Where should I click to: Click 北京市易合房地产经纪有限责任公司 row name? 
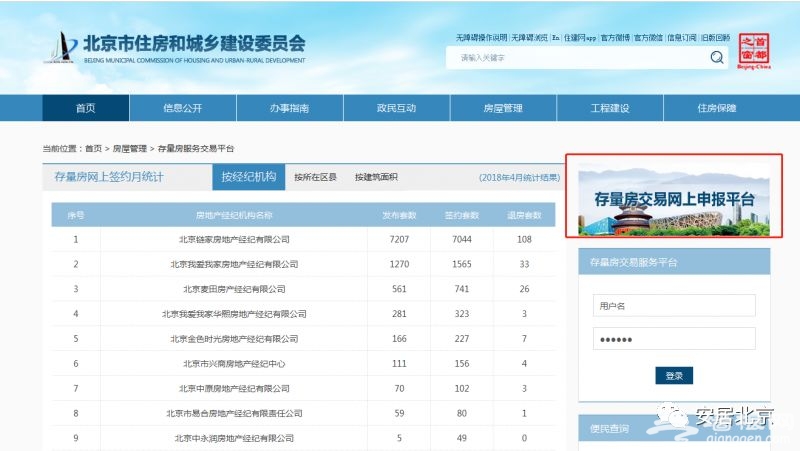coord(234,413)
